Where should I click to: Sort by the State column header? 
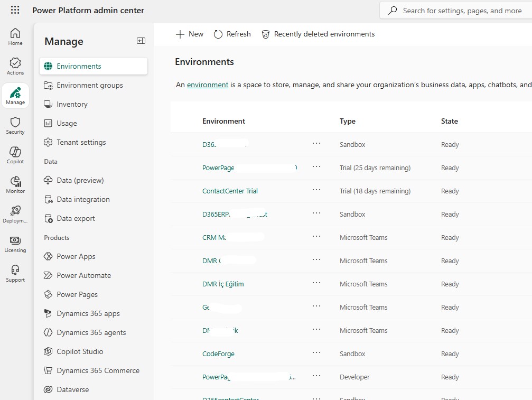[449, 121]
